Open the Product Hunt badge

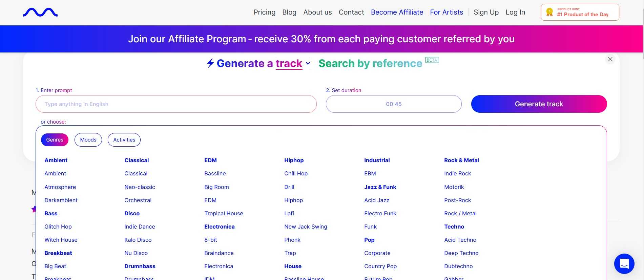pyautogui.click(x=580, y=12)
